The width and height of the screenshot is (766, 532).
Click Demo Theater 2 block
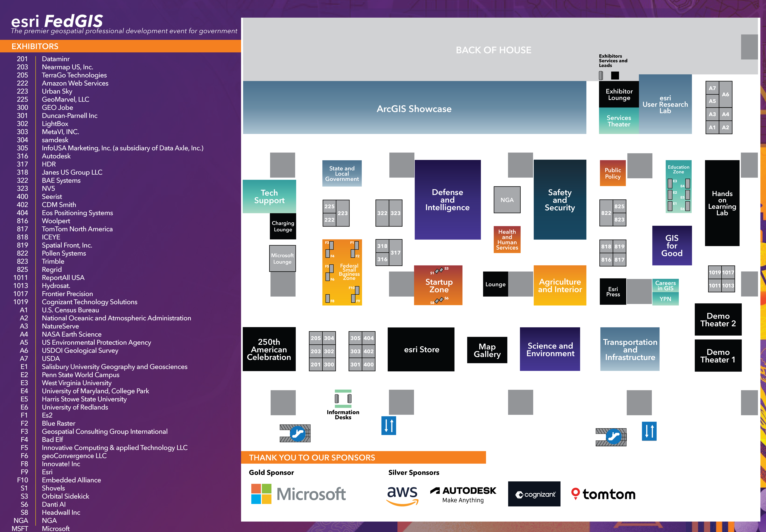coord(718,319)
